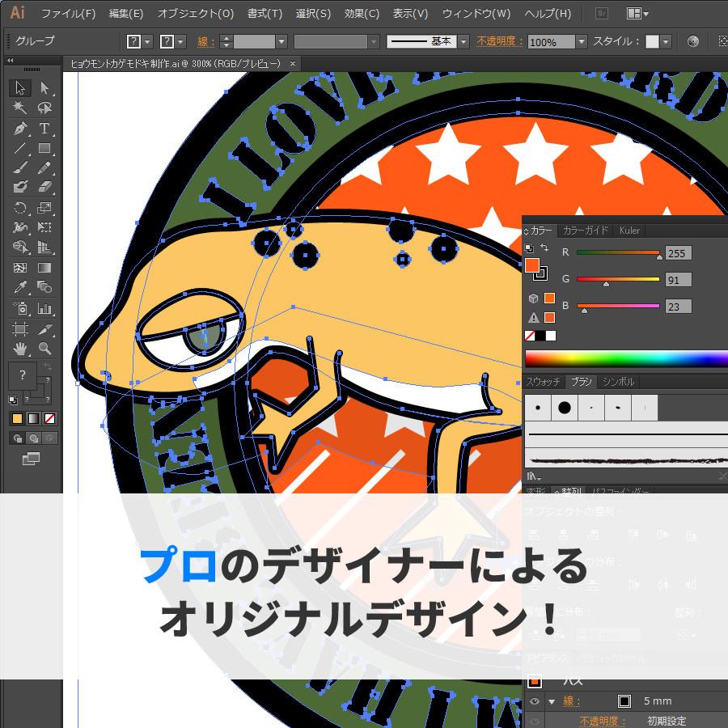Screen dimensions: 728x728
Task: Click the Recolor Artwork wheel icon
Action: (692, 41)
